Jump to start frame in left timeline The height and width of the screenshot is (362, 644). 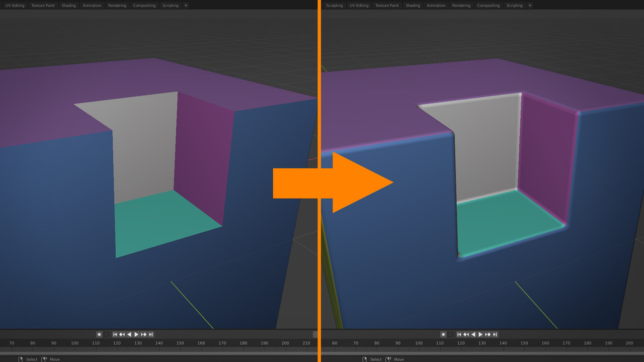pyautogui.click(x=115, y=334)
